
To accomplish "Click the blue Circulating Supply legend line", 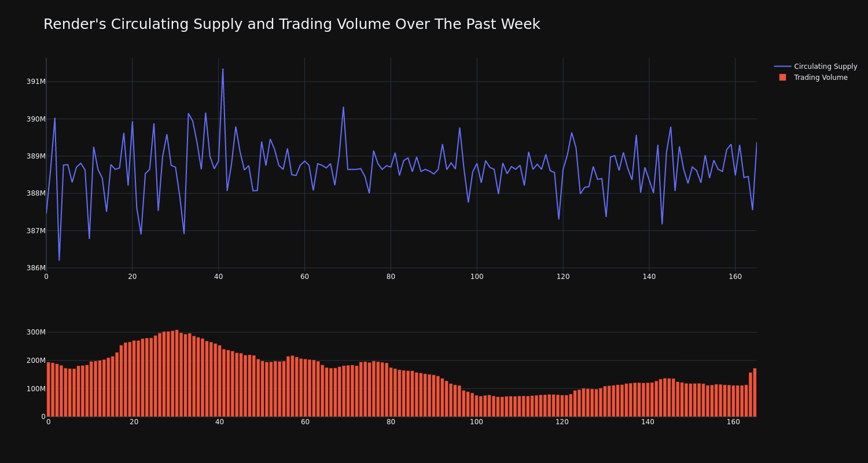I will tap(782, 67).
